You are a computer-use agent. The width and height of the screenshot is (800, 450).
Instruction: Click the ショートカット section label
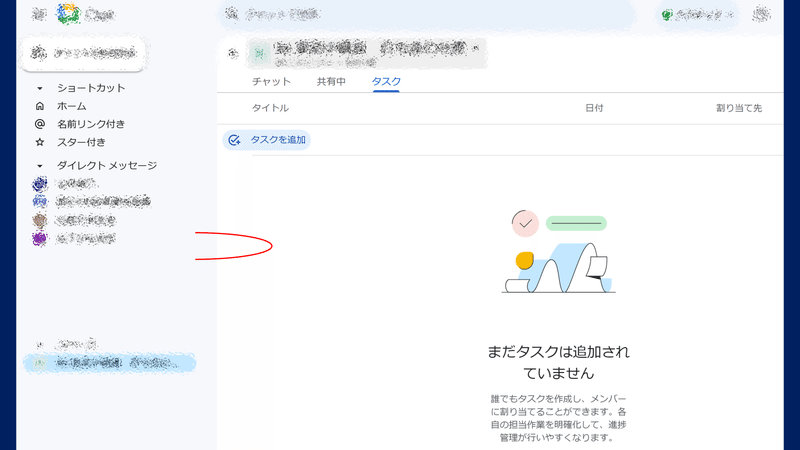point(91,88)
